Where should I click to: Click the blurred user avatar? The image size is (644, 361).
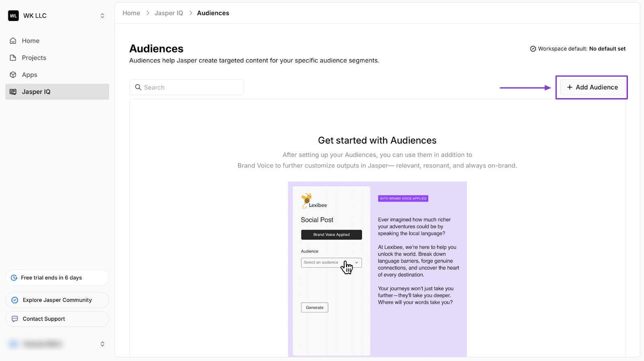click(13, 344)
